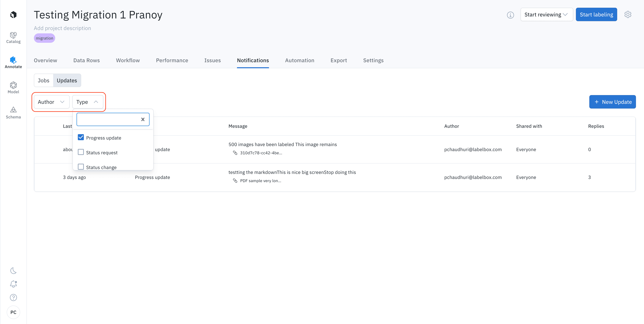This screenshot has height=324, width=644.
Task: Check the Status request checkbox
Action: pos(81,152)
